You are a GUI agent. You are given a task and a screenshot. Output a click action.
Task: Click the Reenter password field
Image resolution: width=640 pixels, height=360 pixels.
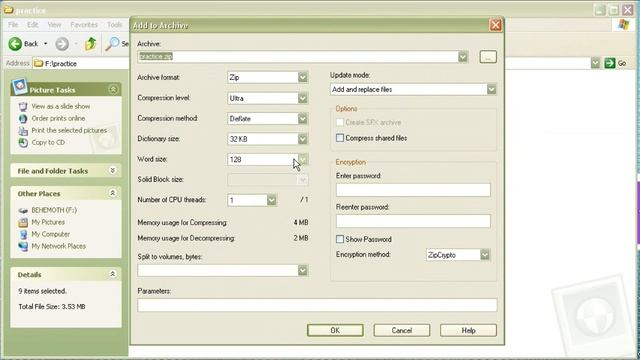pos(413,221)
